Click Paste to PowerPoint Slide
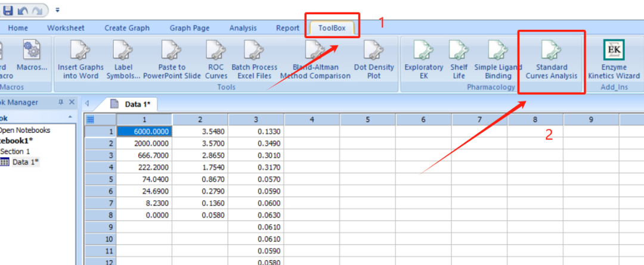644x265 pixels. [x=172, y=60]
